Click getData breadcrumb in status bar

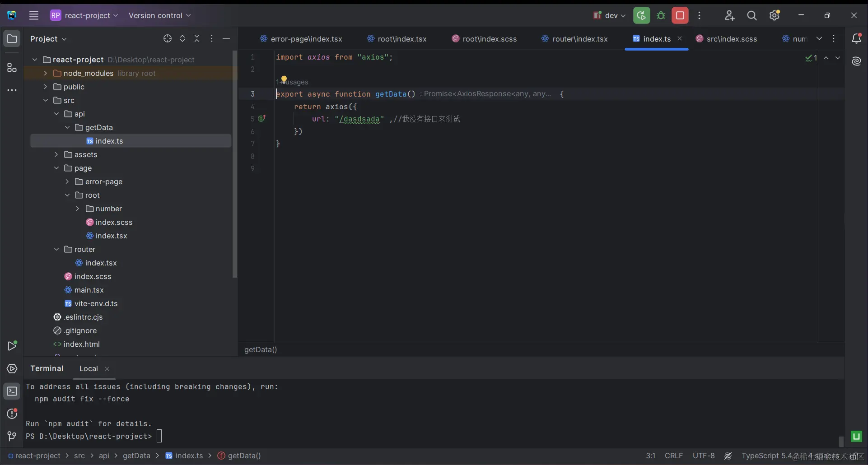pos(239,456)
